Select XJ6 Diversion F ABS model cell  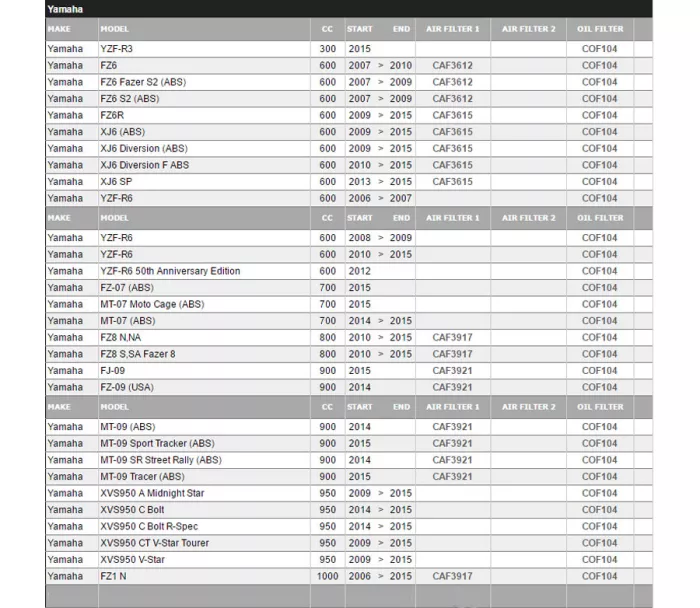point(144,165)
